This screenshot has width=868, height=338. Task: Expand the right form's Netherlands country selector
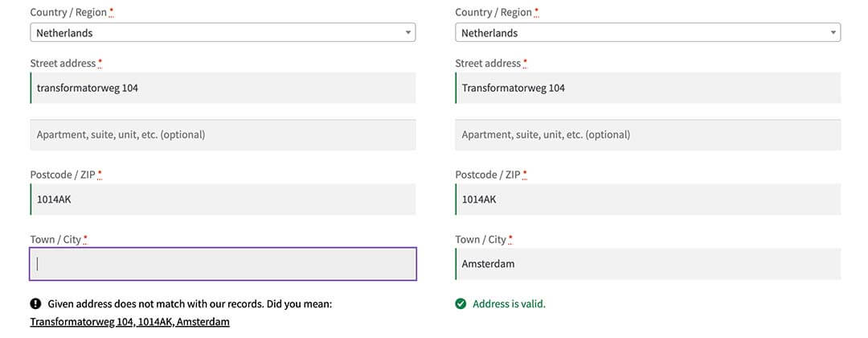click(648, 33)
